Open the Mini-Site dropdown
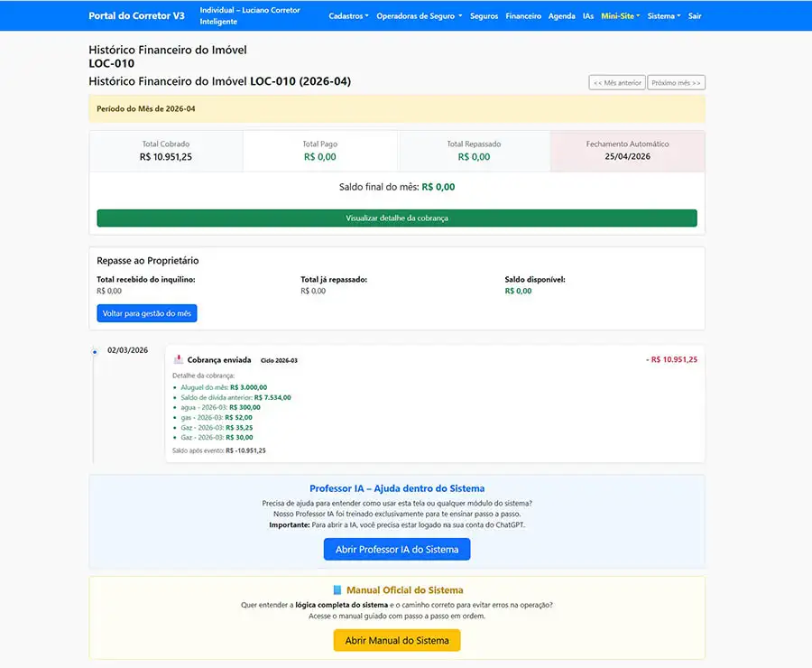812x668 pixels. click(620, 16)
